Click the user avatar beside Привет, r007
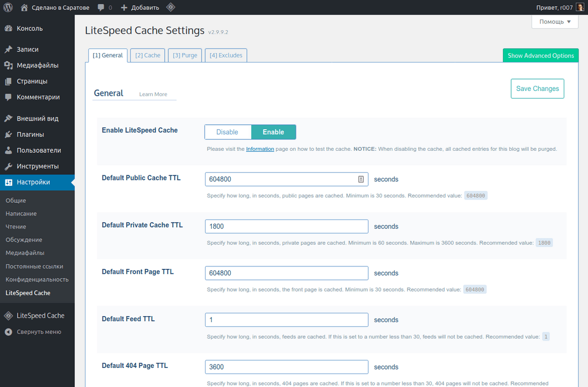 (580, 8)
